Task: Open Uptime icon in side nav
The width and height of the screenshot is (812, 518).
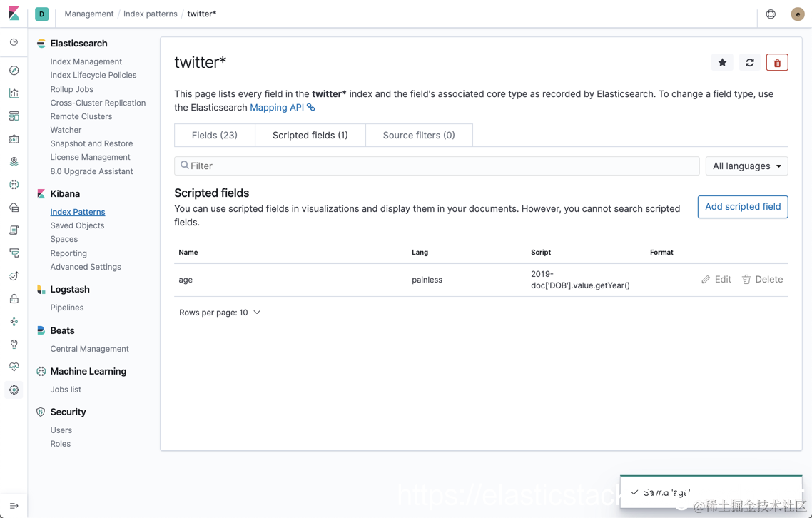Action: click(x=14, y=275)
